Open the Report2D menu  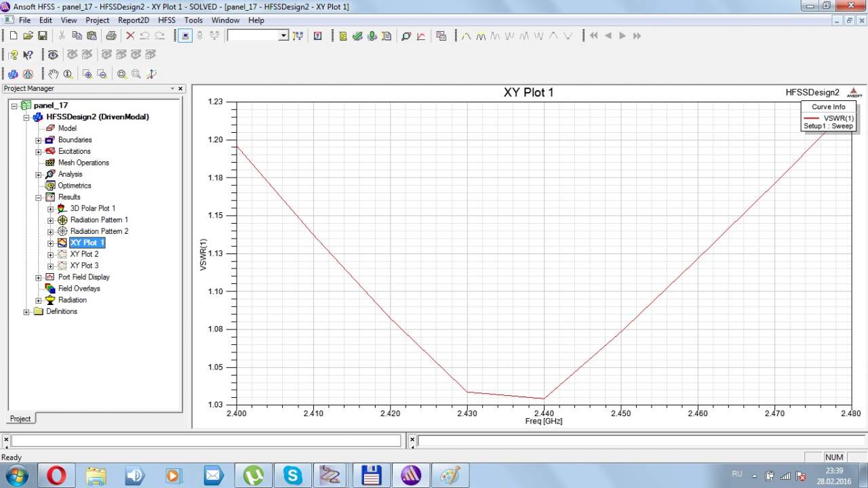click(133, 20)
